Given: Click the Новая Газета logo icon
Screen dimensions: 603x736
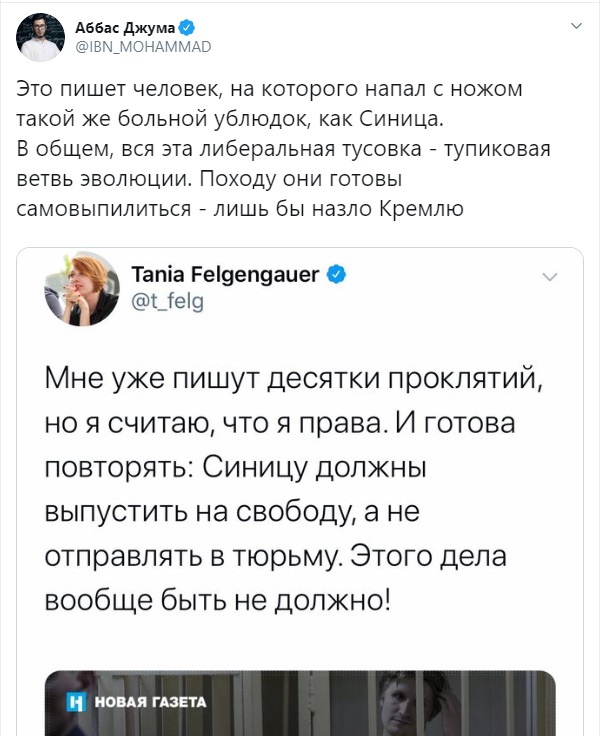Looking at the screenshot, I should pos(73,702).
